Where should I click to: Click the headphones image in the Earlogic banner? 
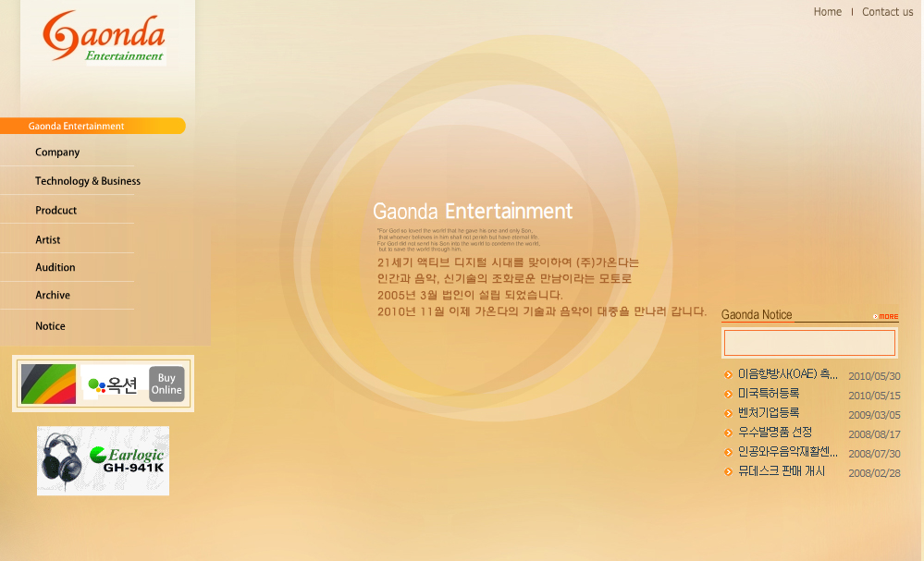point(61,461)
